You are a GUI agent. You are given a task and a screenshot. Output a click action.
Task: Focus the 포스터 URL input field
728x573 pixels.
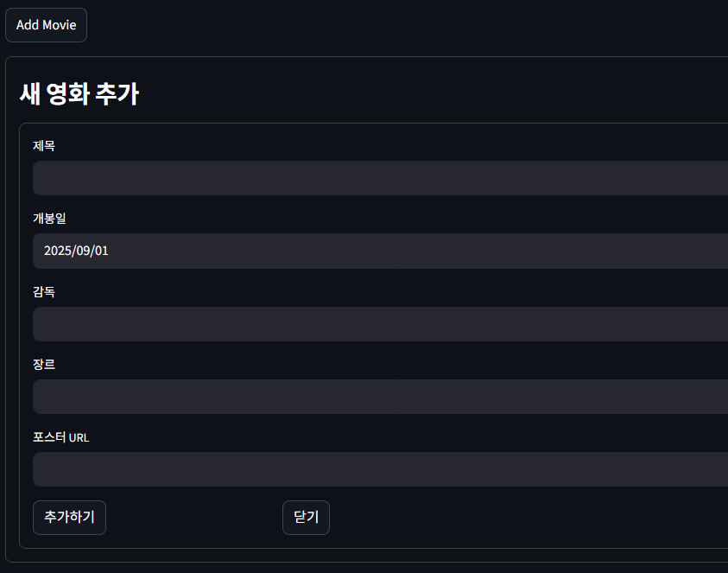tap(380, 469)
